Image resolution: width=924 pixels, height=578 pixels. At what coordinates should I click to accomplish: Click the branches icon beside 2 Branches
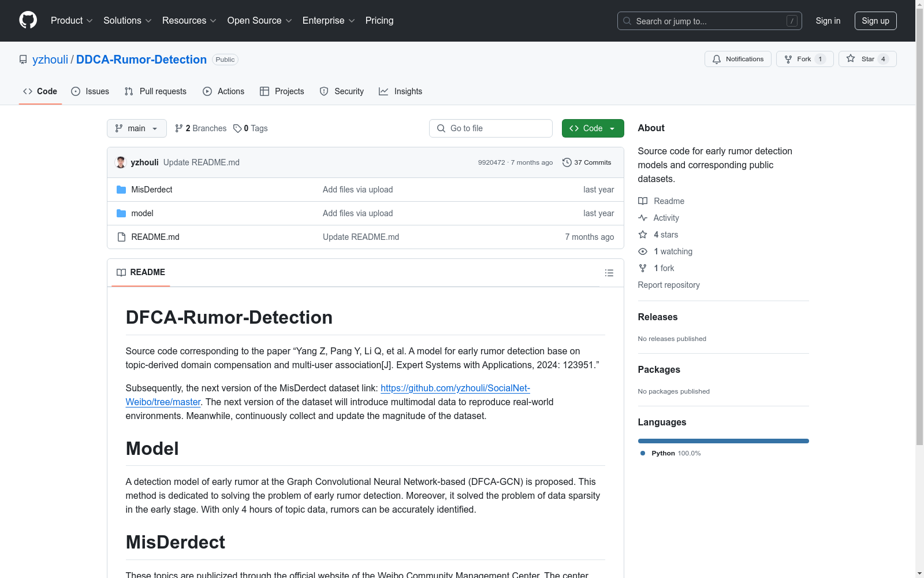click(179, 128)
